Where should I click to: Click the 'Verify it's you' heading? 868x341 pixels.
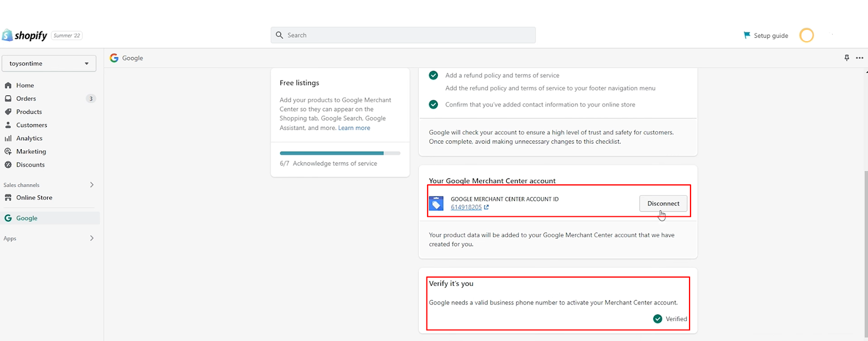click(451, 284)
